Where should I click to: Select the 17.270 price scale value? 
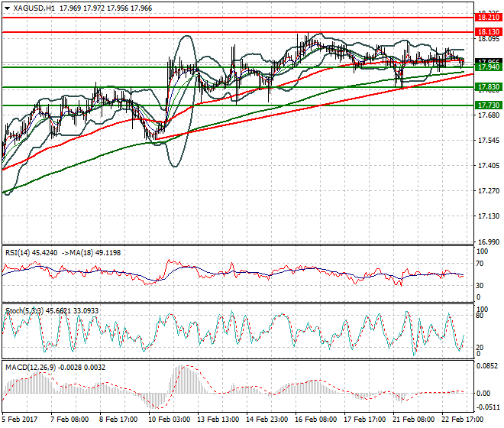click(x=489, y=191)
